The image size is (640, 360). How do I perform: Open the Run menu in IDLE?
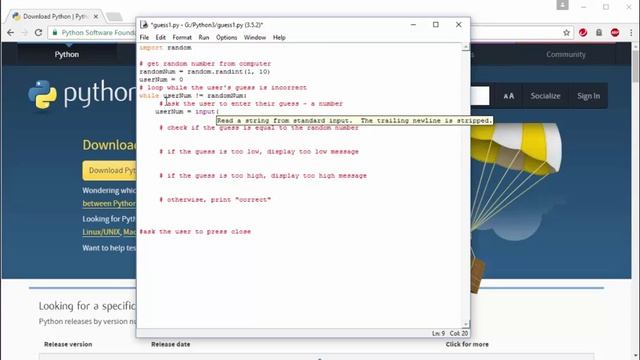[x=204, y=37]
